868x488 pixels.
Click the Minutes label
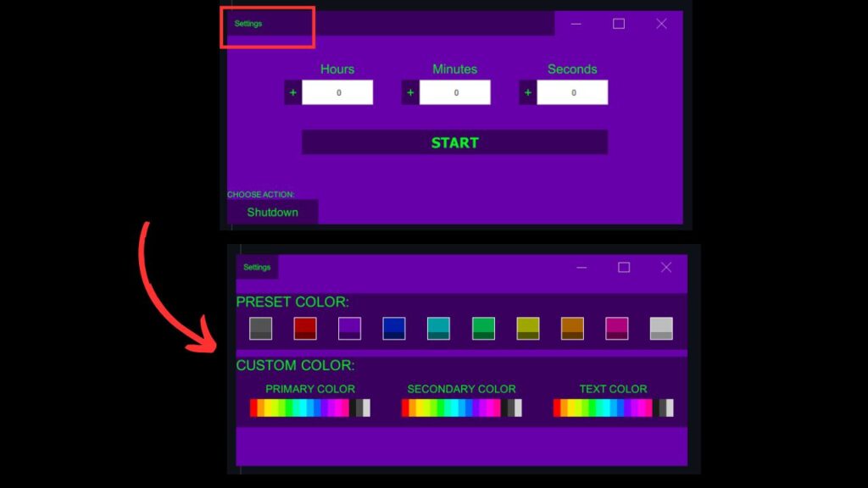click(x=454, y=69)
